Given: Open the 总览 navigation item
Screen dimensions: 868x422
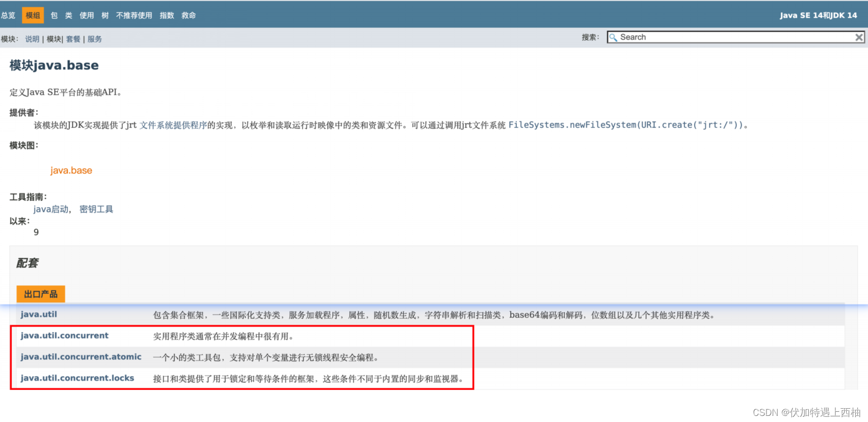Looking at the screenshot, I should pos(8,15).
